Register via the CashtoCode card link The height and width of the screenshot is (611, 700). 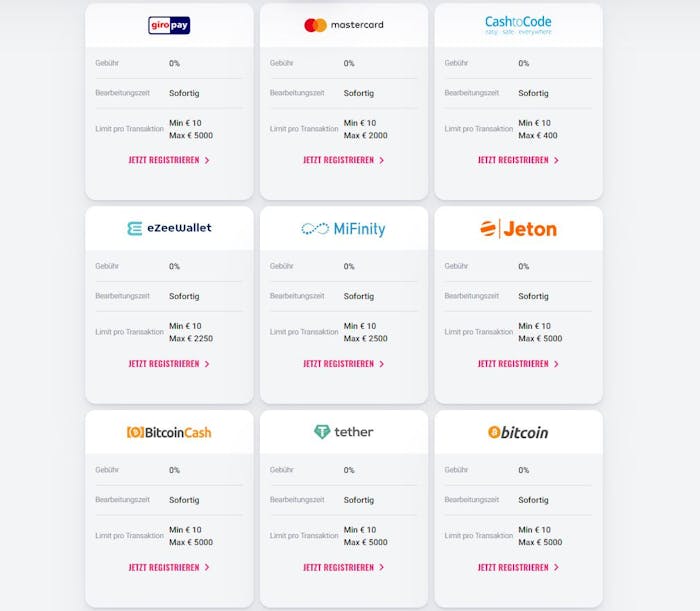pos(513,160)
